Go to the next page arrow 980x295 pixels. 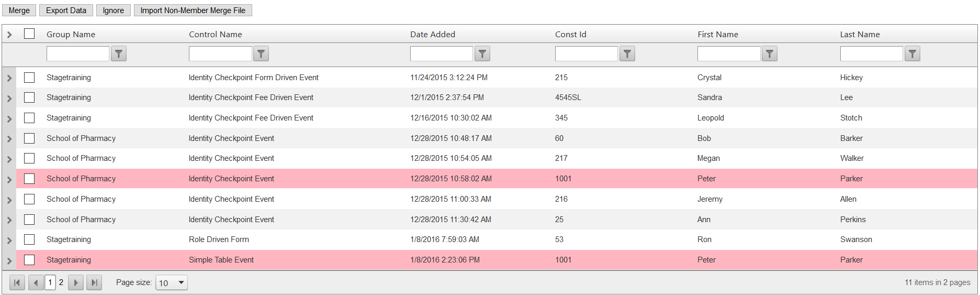(x=76, y=282)
